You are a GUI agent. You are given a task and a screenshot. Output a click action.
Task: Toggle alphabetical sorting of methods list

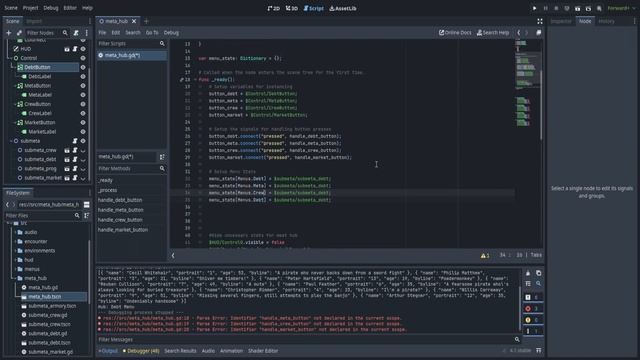tap(162, 157)
